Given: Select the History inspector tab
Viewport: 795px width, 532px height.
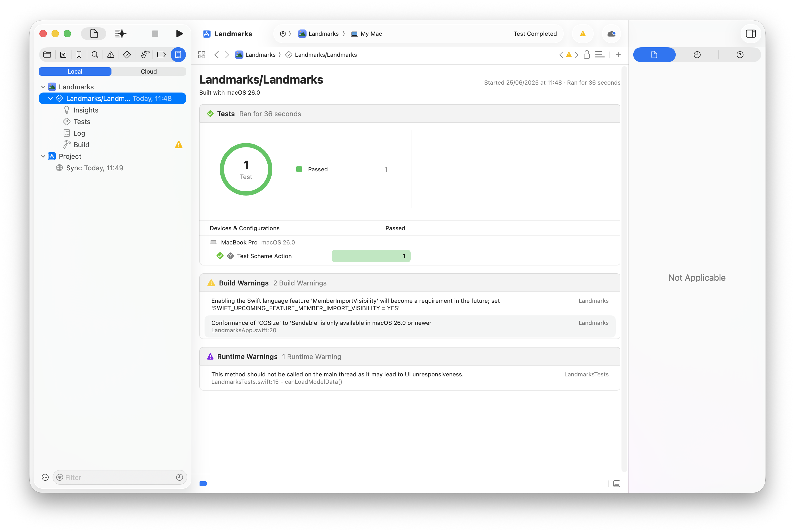Looking at the screenshot, I should pyautogui.click(x=697, y=55).
